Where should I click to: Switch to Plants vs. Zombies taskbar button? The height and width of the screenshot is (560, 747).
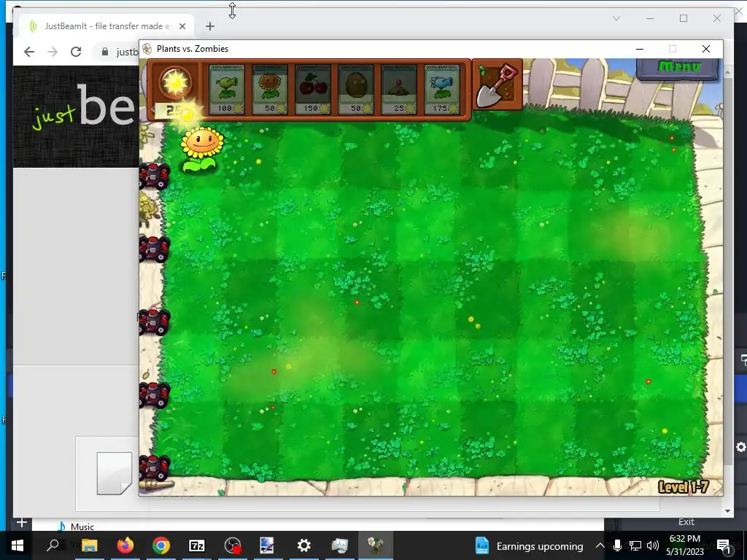coord(376,545)
